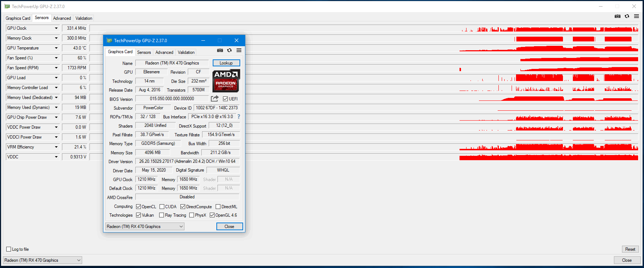Click the refresh icon in the Sensors window toolbar

[x=627, y=16]
